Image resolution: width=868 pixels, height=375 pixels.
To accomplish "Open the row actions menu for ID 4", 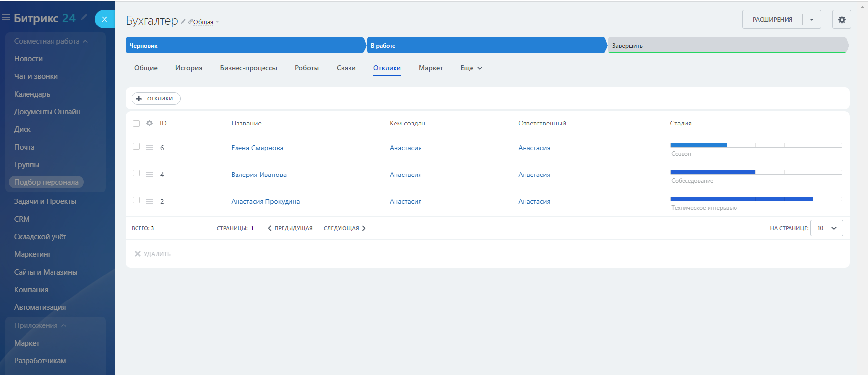I will click(150, 175).
